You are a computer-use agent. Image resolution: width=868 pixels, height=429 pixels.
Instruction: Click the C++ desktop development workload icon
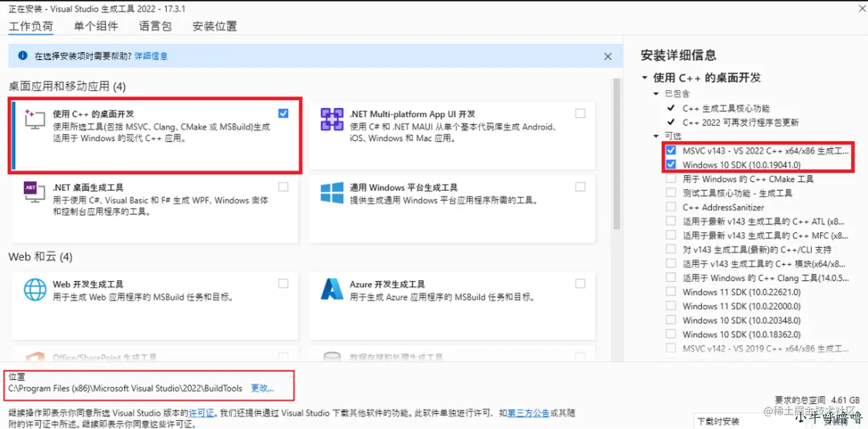click(34, 120)
